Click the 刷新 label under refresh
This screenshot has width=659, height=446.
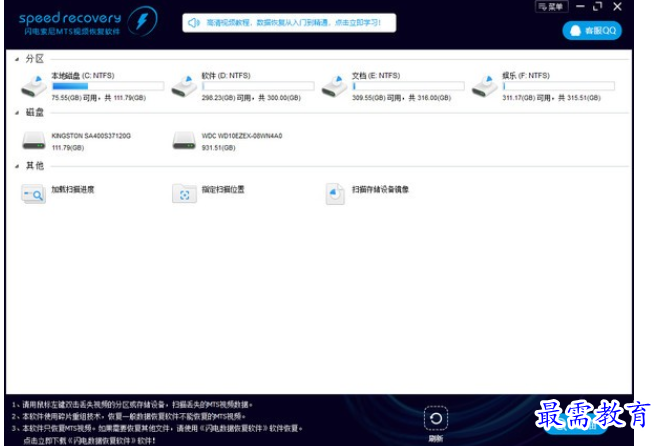pos(436,438)
